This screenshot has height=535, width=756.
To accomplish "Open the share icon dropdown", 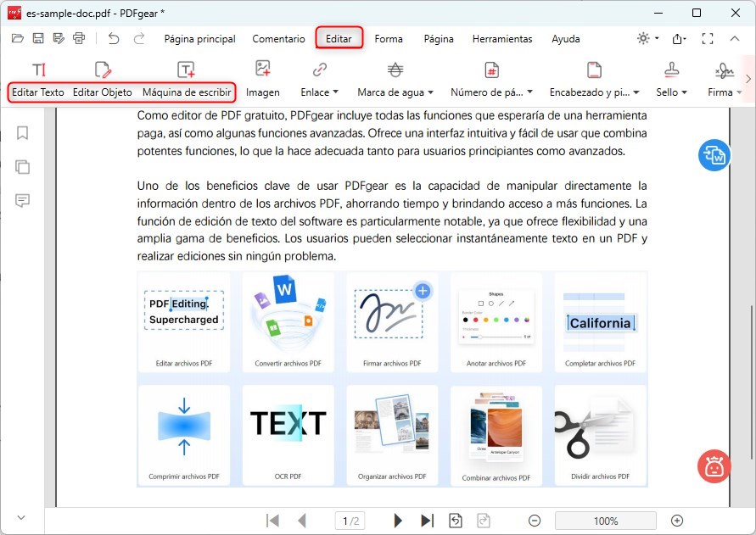I will [x=679, y=38].
